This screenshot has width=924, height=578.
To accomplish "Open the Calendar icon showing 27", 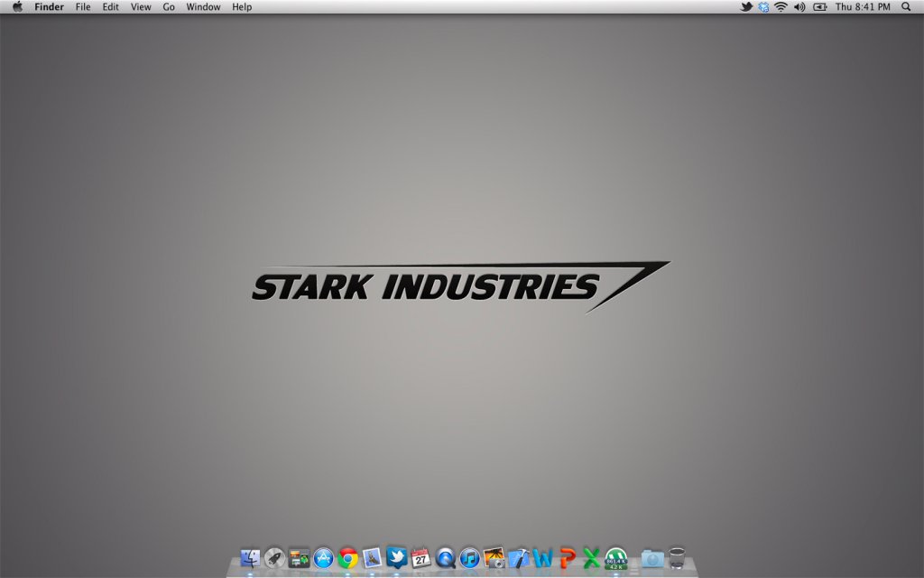I will pyautogui.click(x=420, y=557).
